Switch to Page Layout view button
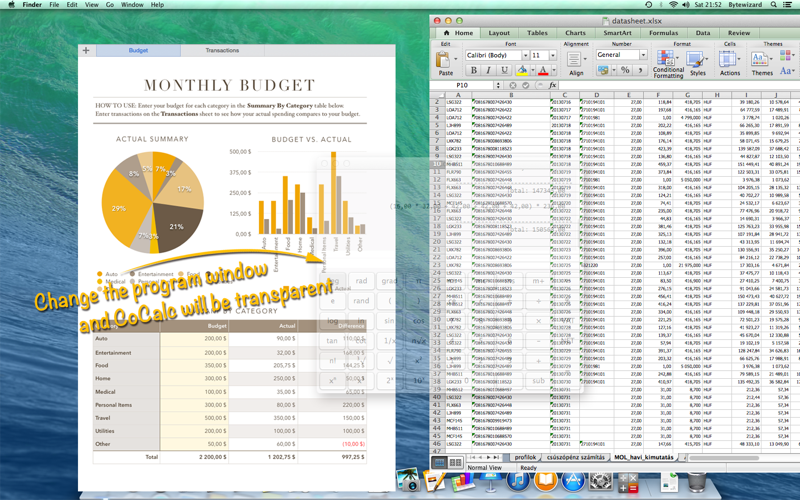Image resolution: width=800 pixels, height=500 pixels. click(455, 463)
